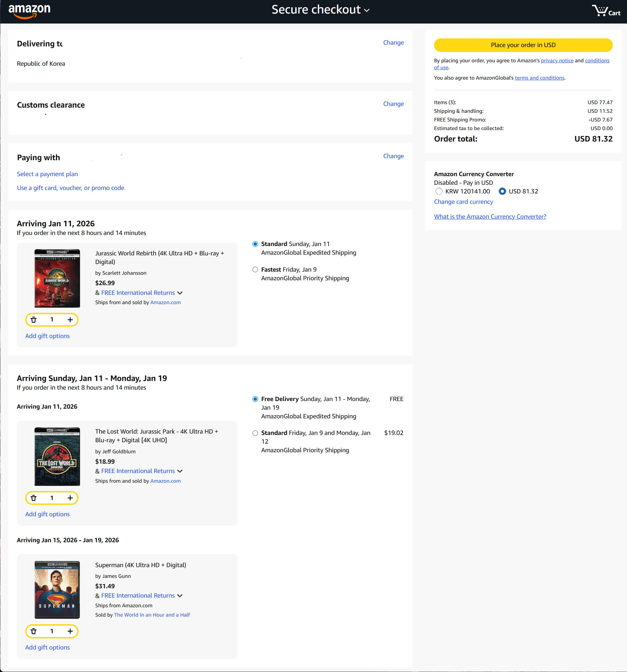627x672 pixels.
Task: Click the Superman (4K Ultra HD + Digital) title
Action: 140,565
